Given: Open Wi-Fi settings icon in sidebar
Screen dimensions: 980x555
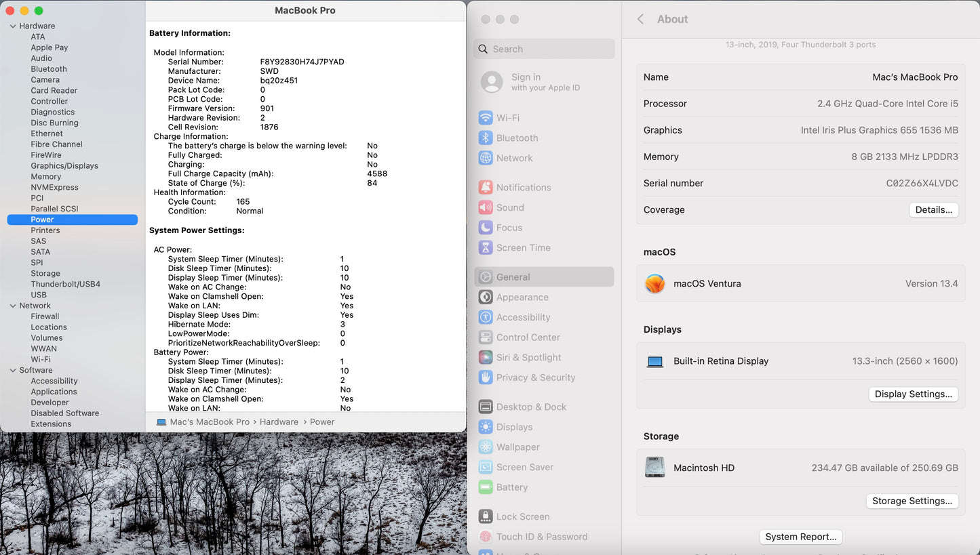Looking at the screenshot, I should point(486,118).
